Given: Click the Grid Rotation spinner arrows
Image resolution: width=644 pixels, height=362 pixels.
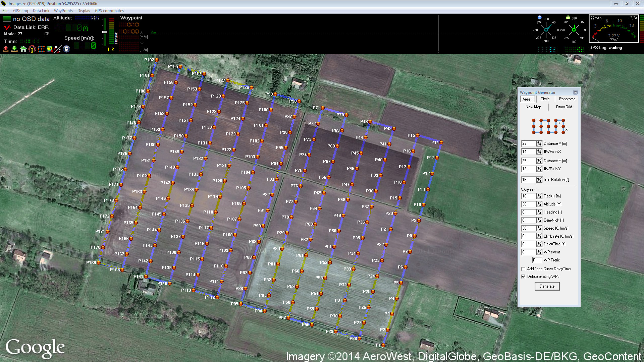Looking at the screenshot, I should pyautogui.click(x=539, y=180).
